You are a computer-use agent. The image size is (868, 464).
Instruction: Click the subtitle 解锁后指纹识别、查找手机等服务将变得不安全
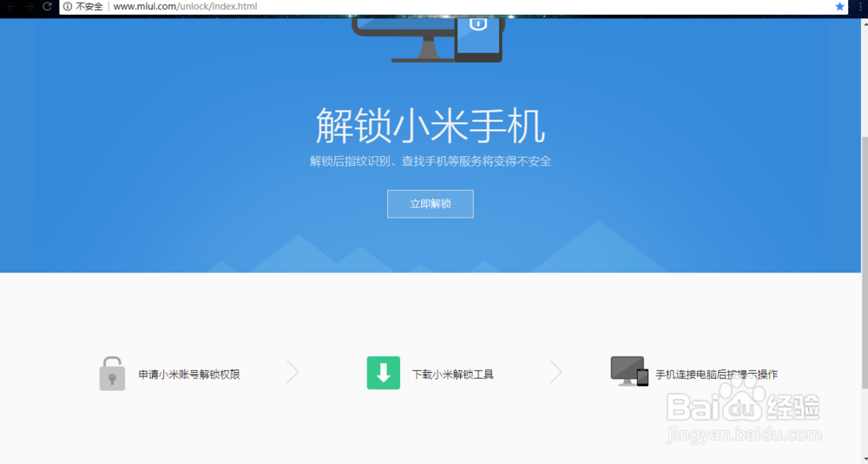pyautogui.click(x=431, y=161)
